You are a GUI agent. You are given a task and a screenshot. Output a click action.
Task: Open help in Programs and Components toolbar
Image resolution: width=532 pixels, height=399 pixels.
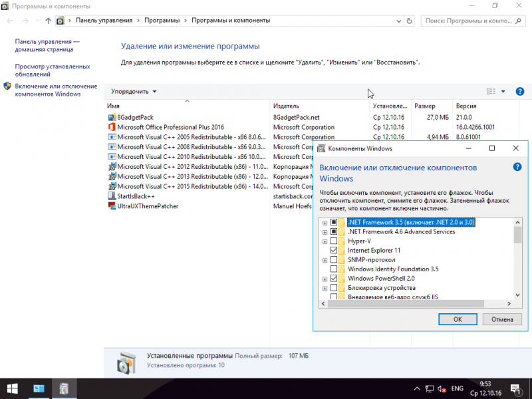pos(519,91)
